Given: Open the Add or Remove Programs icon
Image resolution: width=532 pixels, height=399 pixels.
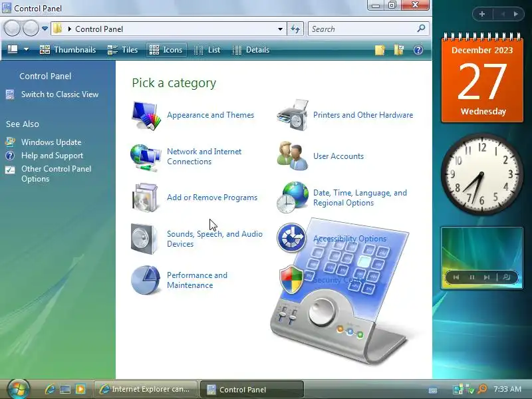Looking at the screenshot, I should coord(145,198).
